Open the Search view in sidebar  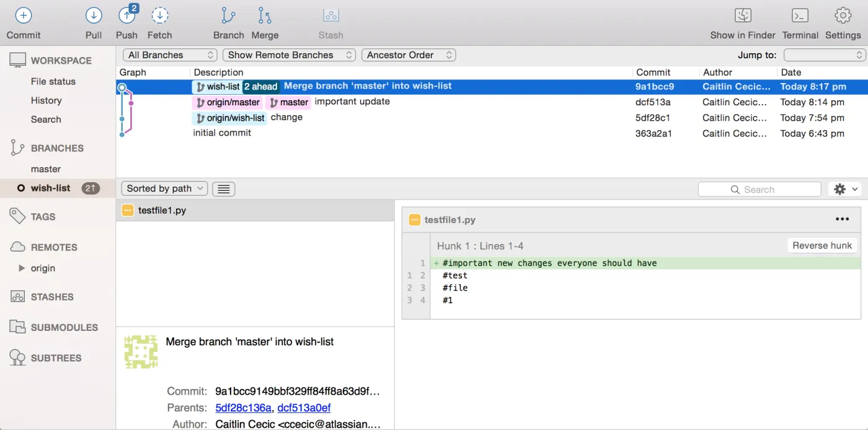[x=46, y=120]
